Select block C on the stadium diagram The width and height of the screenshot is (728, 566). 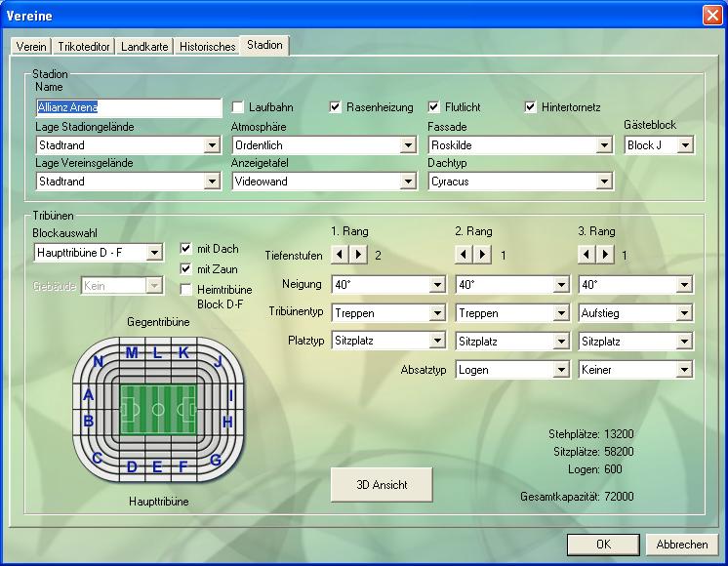[97, 459]
